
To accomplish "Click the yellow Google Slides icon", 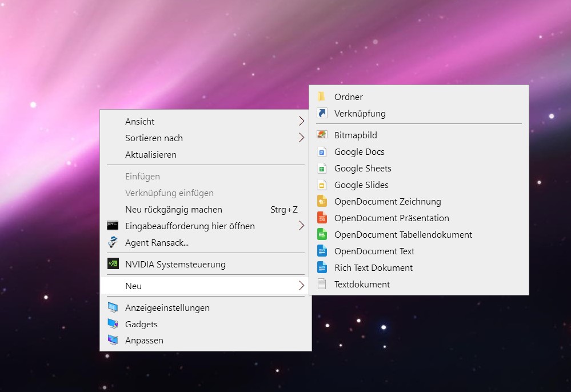I will pos(322,185).
